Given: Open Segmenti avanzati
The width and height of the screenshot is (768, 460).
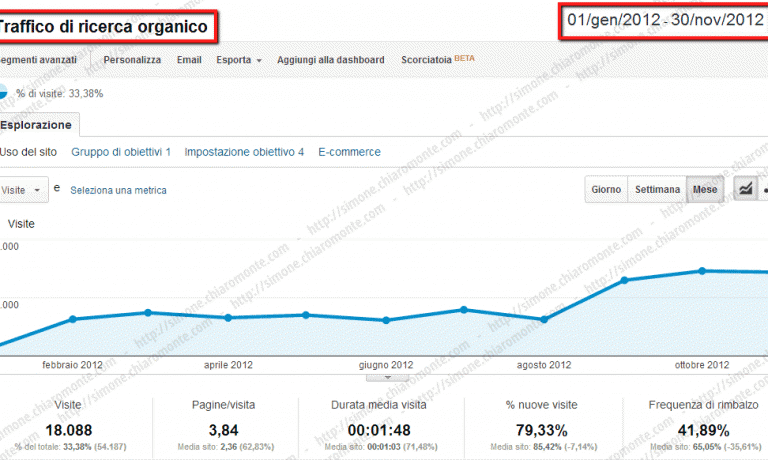Looking at the screenshot, I should pyautogui.click(x=38, y=60).
